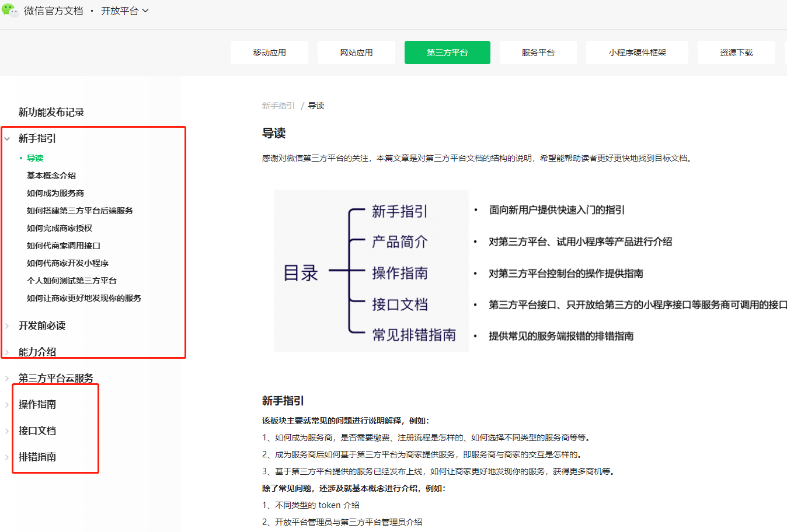
Task: Select 新手指引 section title
Action: point(37,138)
